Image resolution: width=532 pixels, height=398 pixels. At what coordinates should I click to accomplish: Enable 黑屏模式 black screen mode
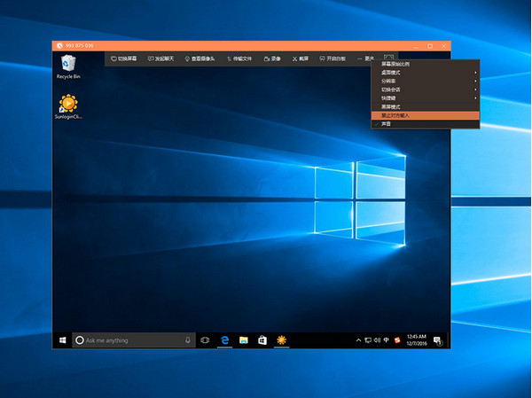(x=390, y=106)
